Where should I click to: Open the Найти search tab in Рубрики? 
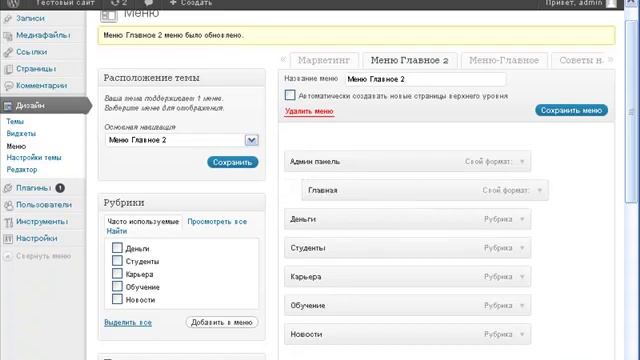pos(117,231)
